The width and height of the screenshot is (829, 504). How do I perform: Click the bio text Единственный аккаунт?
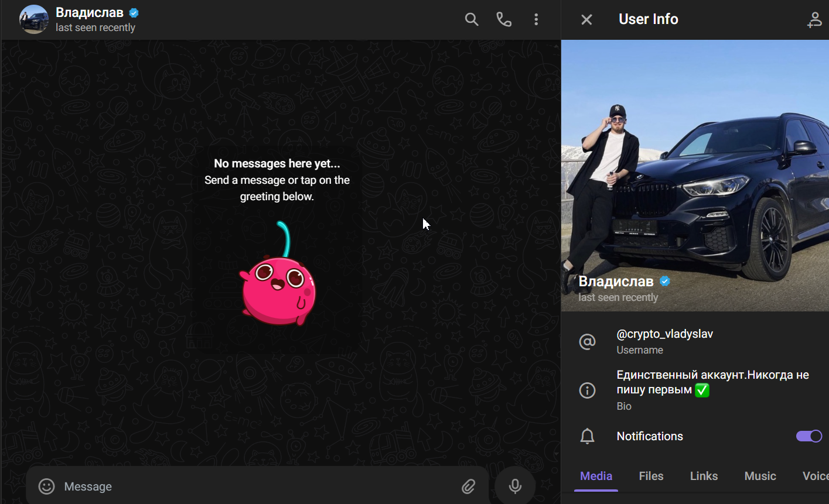click(713, 382)
